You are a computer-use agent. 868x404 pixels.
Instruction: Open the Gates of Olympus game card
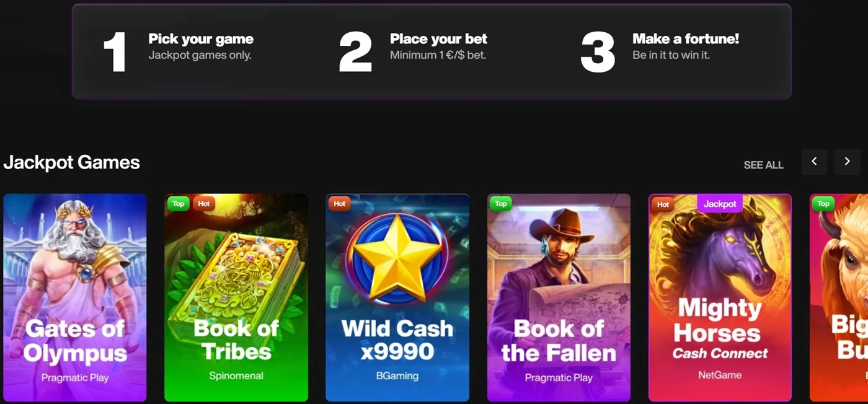(75, 297)
